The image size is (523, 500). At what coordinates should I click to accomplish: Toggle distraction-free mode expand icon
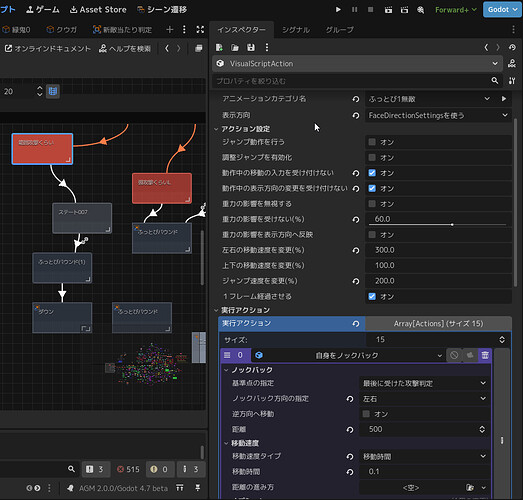200,30
